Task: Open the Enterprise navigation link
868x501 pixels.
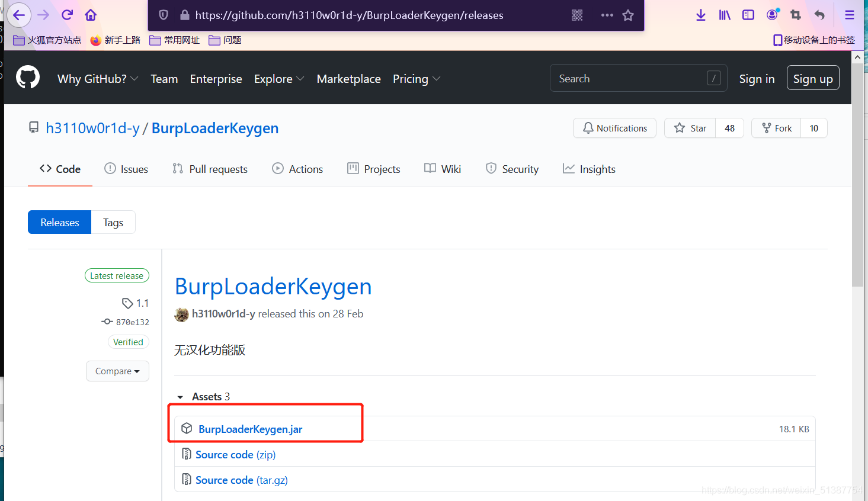Action: coord(216,79)
